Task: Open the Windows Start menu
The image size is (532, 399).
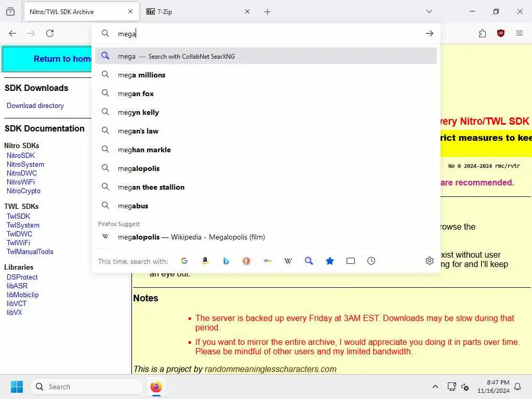Action: tap(17, 387)
